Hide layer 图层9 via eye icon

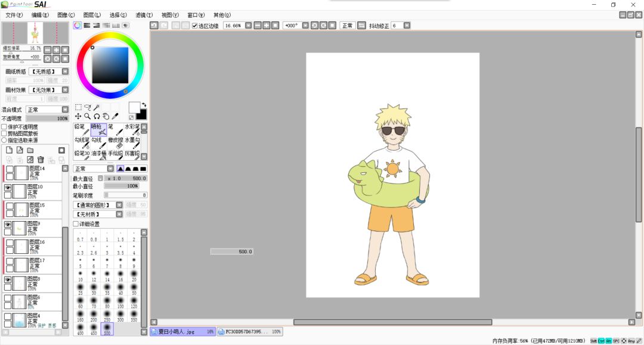8,225
